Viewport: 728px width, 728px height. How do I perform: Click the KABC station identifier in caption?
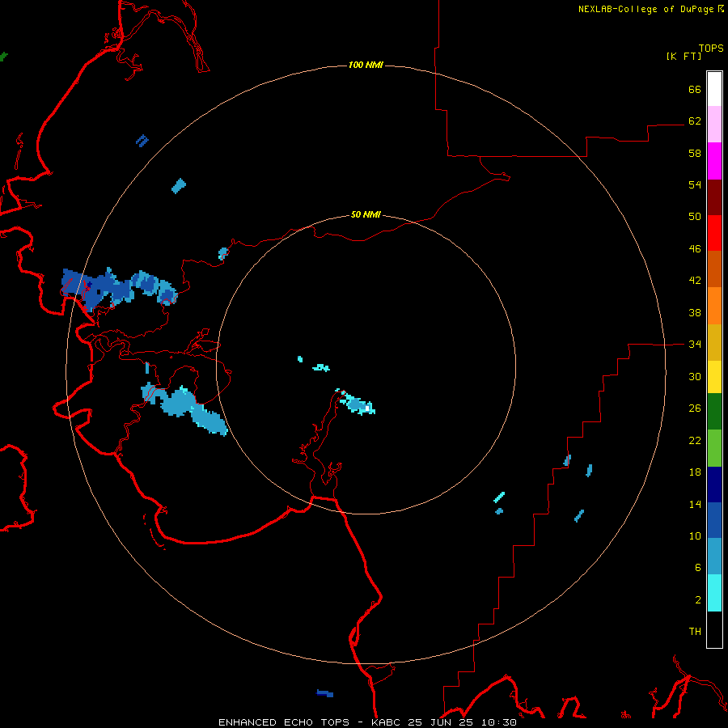click(x=386, y=722)
